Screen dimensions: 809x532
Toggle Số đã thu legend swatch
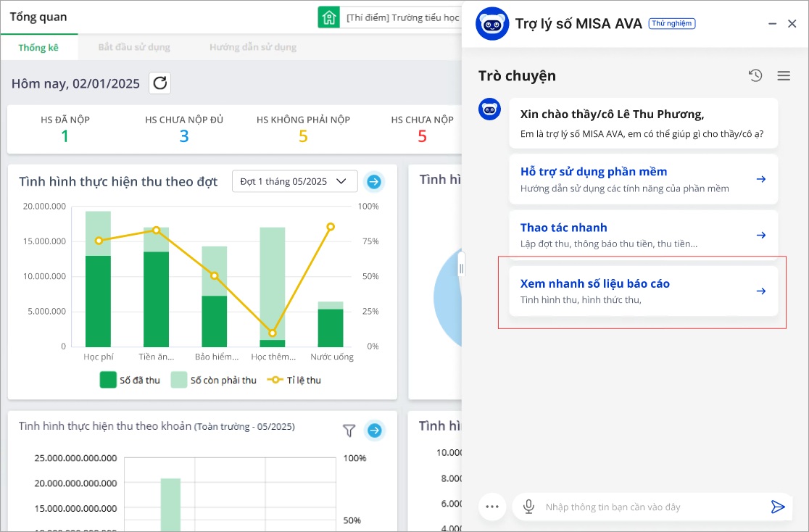coord(108,380)
